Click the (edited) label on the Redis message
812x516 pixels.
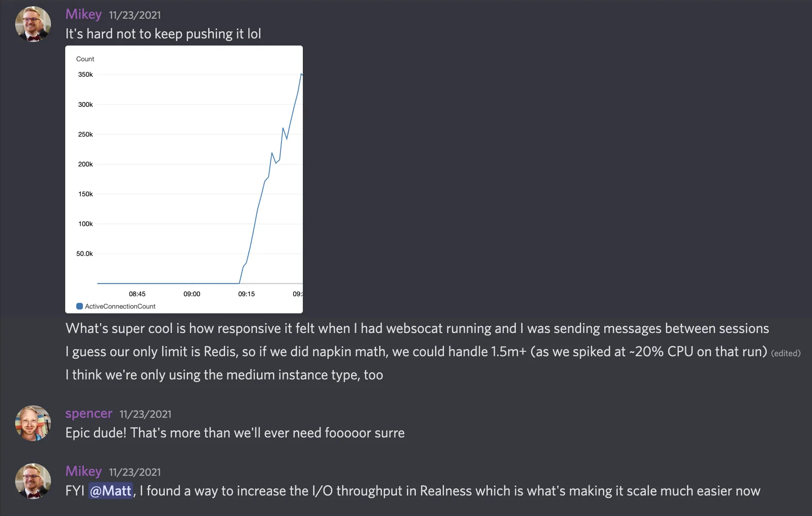786,353
